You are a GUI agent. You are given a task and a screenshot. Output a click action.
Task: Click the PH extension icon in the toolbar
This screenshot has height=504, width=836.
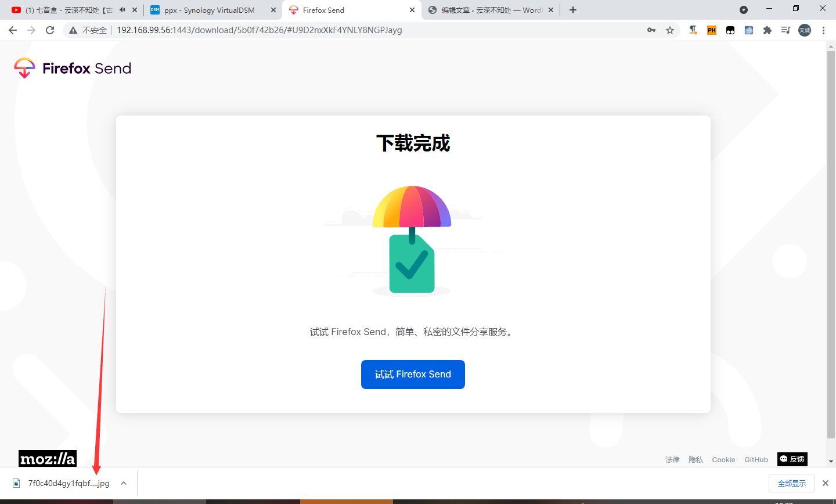tap(711, 30)
